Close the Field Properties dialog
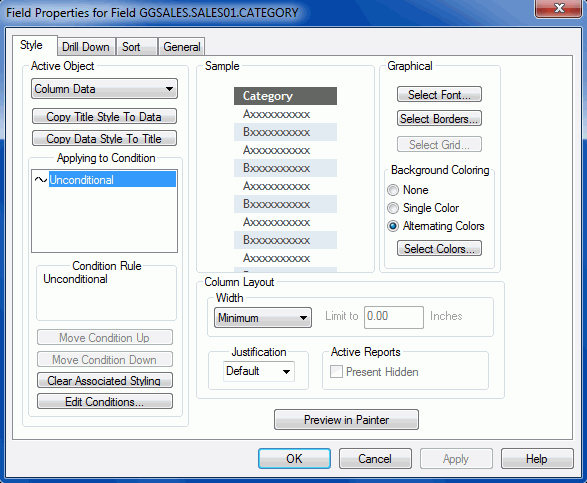The width and height of the screenshot is (587, 483). (x=559, y=8)
